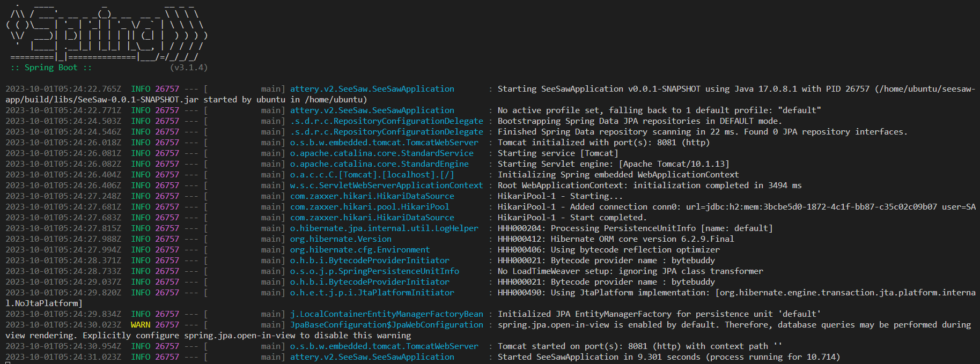Click 'HHH000406: Using bytecode reflection optimizer' message
This screenshot has height=364, width=980.
pyautogui.click(x=609, y=250)
